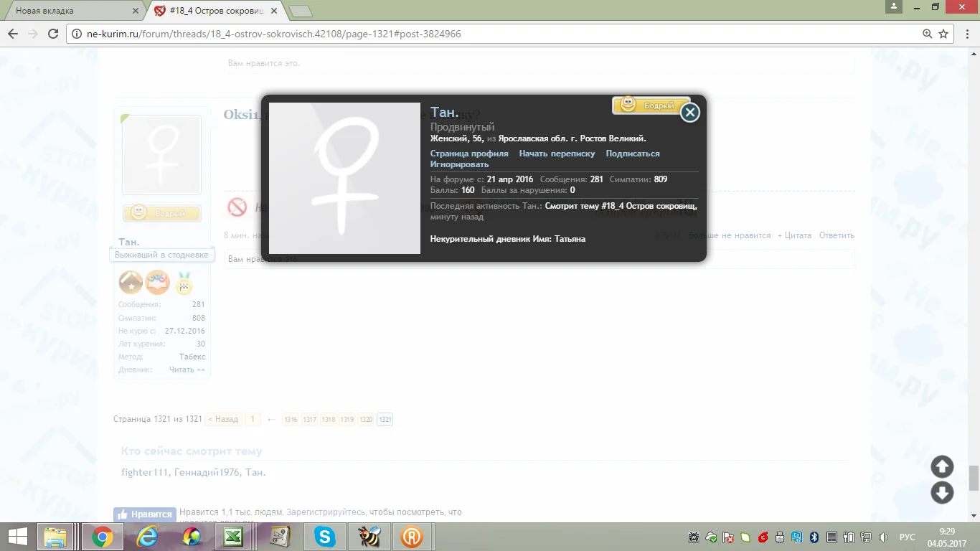Click the vertical scrollbar thumb

(974, 477)
